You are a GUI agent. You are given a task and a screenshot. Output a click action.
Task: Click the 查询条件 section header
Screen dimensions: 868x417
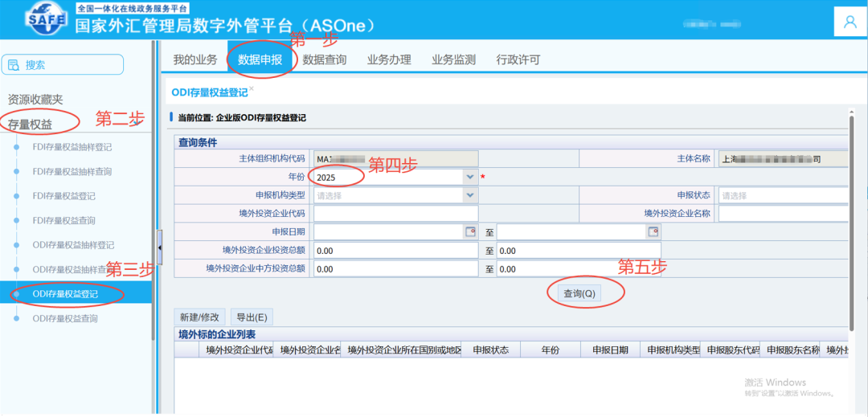511,142
